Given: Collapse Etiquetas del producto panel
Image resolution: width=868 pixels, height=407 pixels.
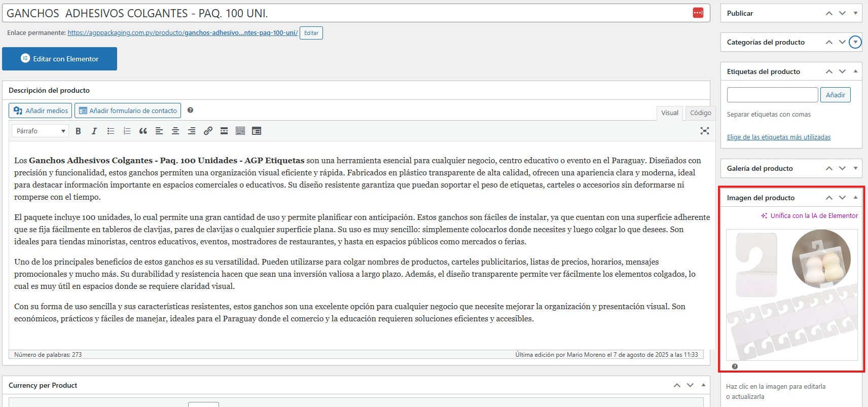Looking at the screenshot, I should (855, 71).
